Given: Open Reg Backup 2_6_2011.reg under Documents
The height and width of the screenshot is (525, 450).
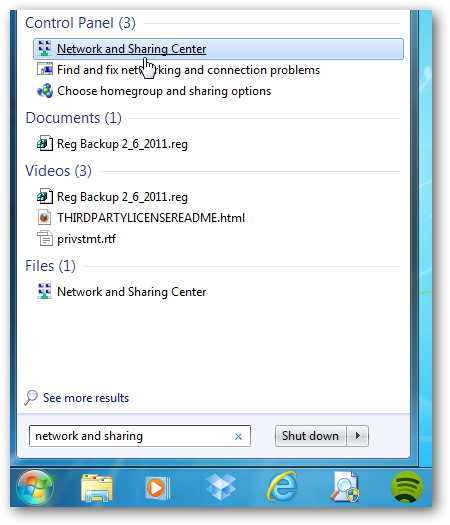Looking at the screenshot, I should point(122,144).
